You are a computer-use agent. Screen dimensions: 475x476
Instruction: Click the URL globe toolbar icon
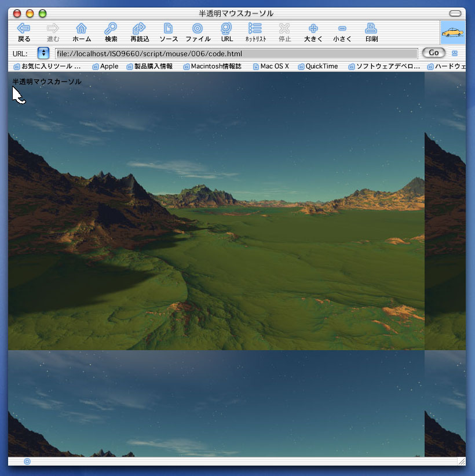pos(226,32)
